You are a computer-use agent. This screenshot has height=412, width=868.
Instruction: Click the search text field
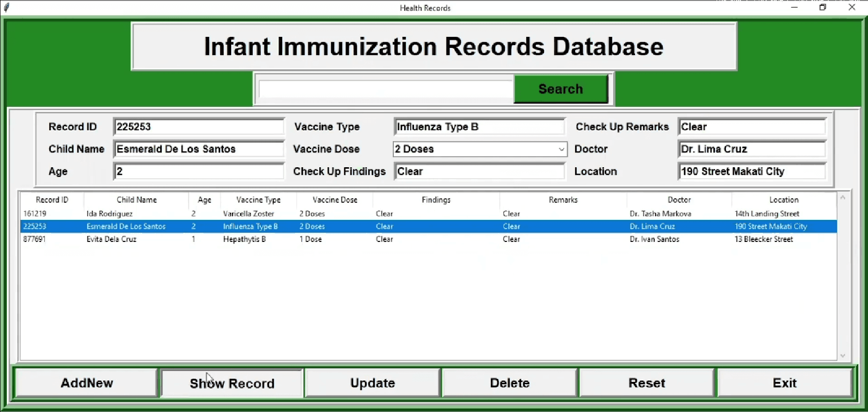tap(386, 89)
